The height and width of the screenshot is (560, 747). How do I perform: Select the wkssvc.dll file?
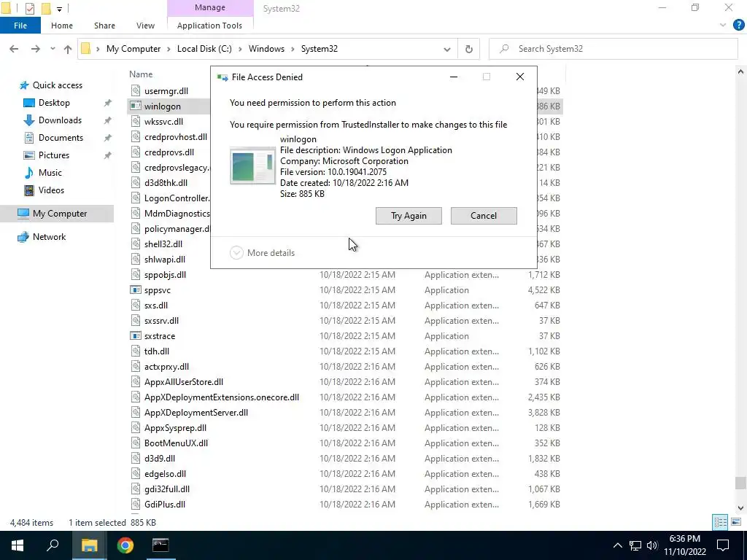(x=163, y=122)
